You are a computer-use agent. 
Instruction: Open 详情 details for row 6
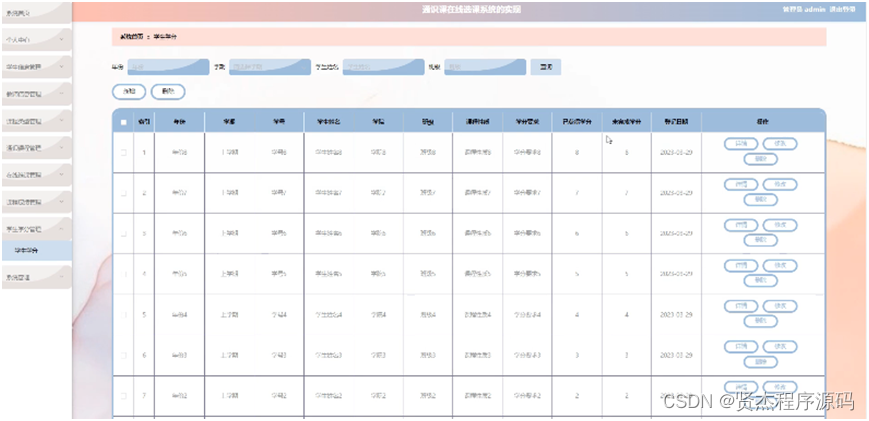pyautogui.click(x=741, y=347)
